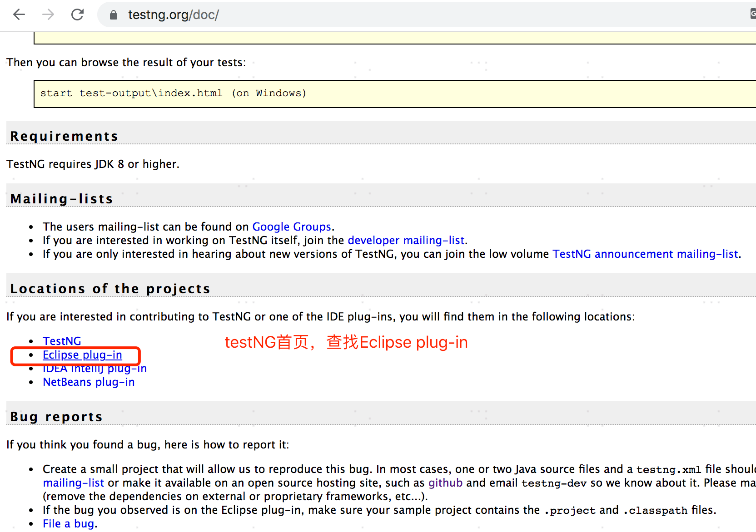This screenshot has width=756, height=532.
Task: Click the Bug reports heading
Action: point(56,417)
